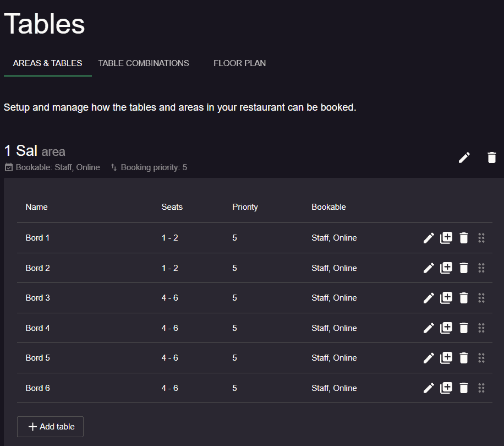The width and height of the screenshot is (504, 446).
Task: Duplicate the Bord 3 table
Action: (x=446, y=298)
